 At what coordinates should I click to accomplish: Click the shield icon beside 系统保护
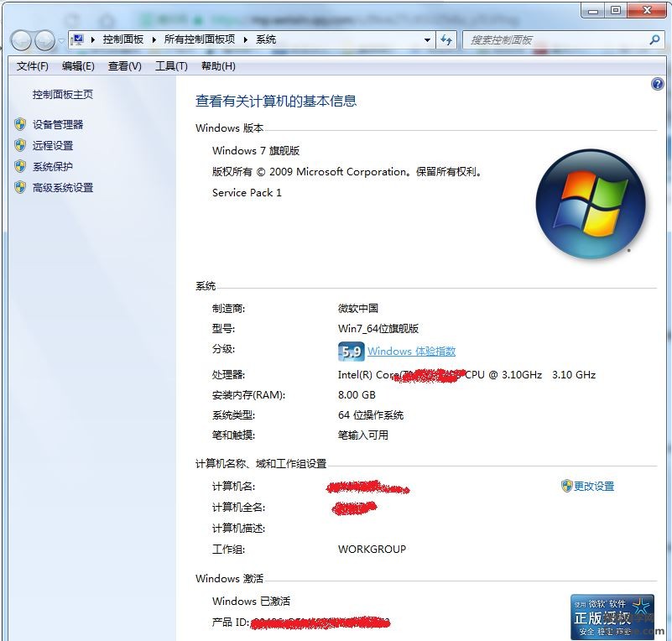20,166
